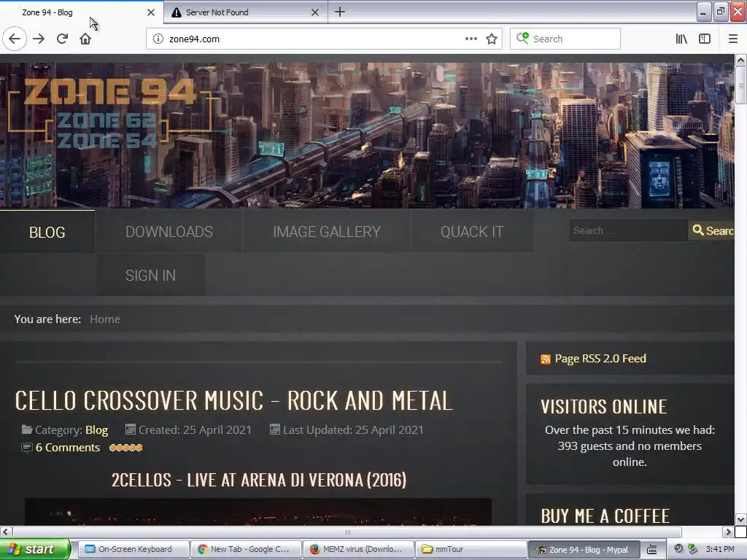Click the horizontal scrollbar left arrow
This screenshot has height=560, width=747.
(5, 532)
